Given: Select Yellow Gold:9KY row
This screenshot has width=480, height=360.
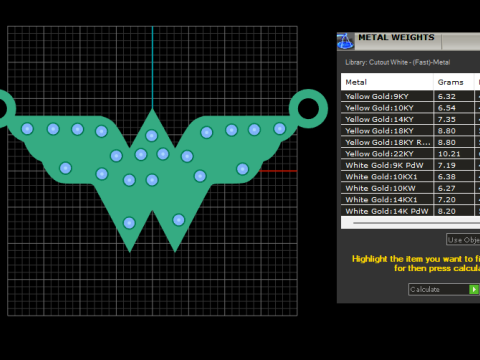Looking at the screenshot, I should 410,96.
